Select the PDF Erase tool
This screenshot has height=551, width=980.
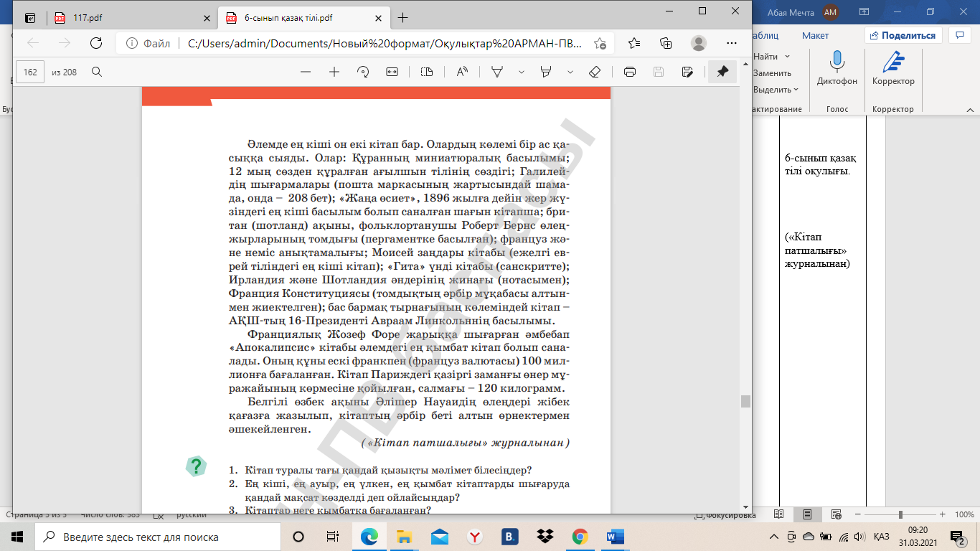(x=594, y=72)
